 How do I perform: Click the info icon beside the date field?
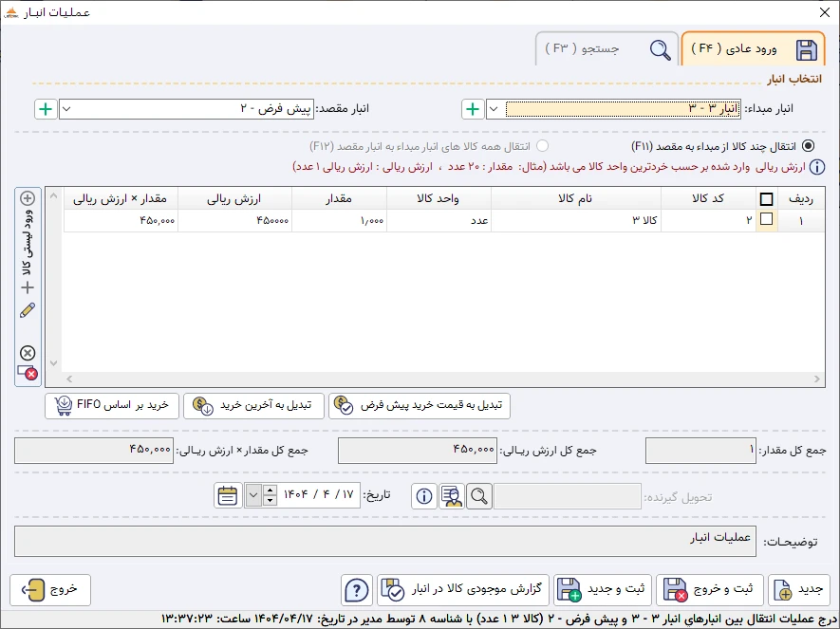pyautogui.click(x=423, y=496)
